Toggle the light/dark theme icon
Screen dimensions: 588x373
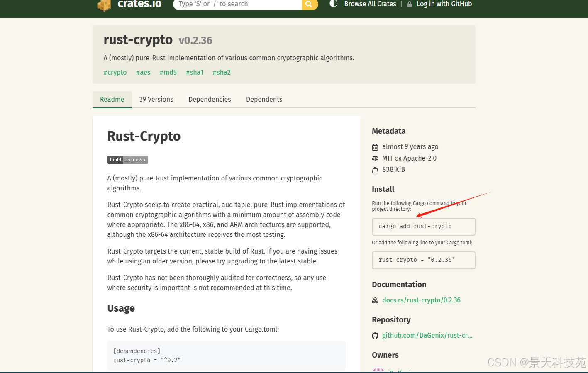click(x=333, y=4)
